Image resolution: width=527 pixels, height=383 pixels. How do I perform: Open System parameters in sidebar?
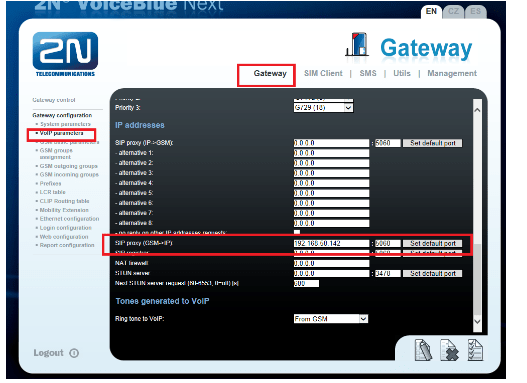click(x=65, y=124)
